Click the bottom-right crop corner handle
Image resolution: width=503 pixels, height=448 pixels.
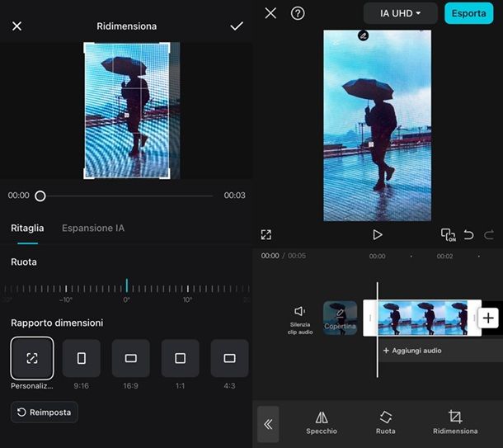point(167,175)
